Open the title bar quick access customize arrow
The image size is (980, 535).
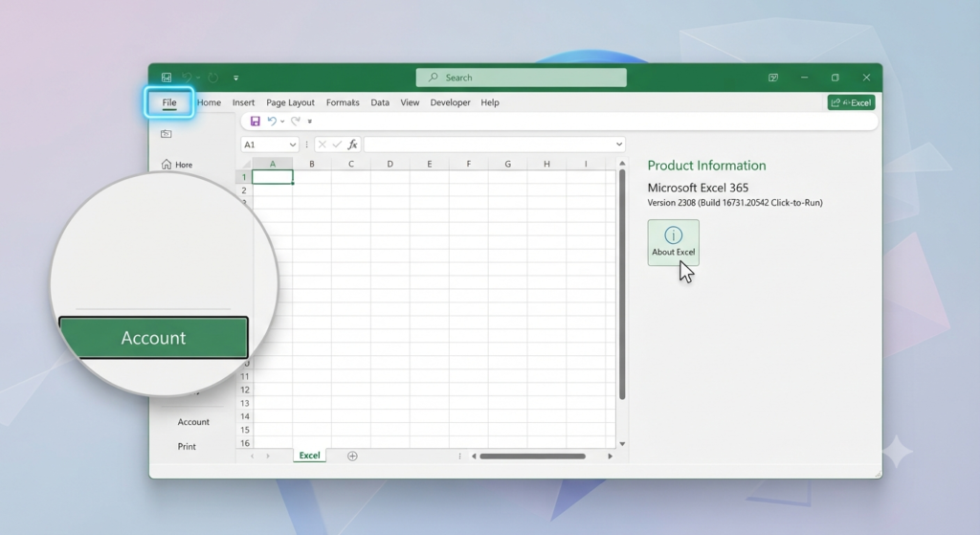pos(235,78)
